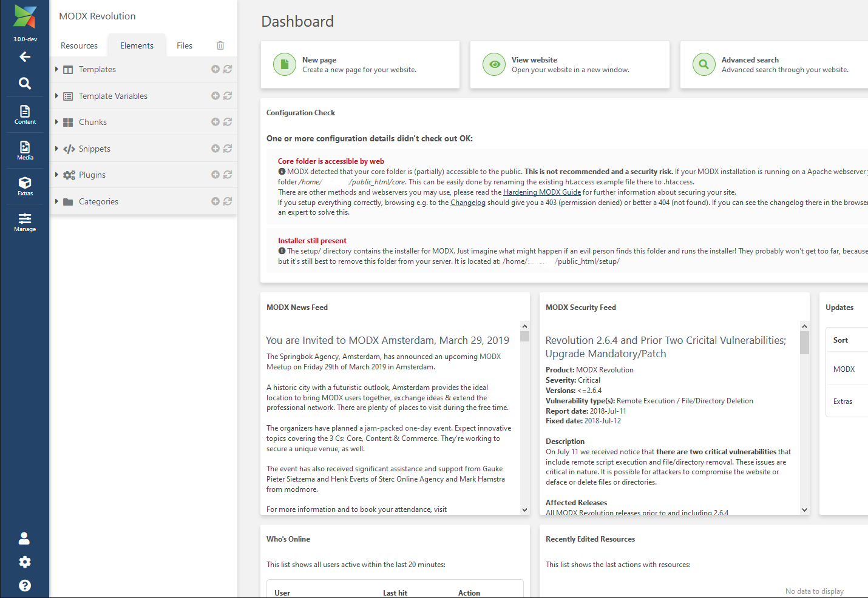Expand the Templates tree node
The image size is (868, 598).
click(x=56, y=69)
